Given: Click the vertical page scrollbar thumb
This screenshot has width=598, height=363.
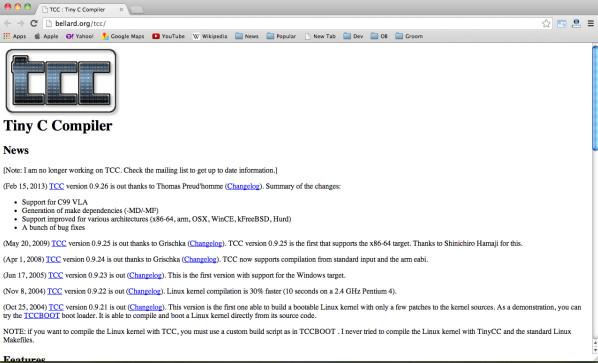Looking at the screenshot, I should pyautogui.click(x=595, y=99).
